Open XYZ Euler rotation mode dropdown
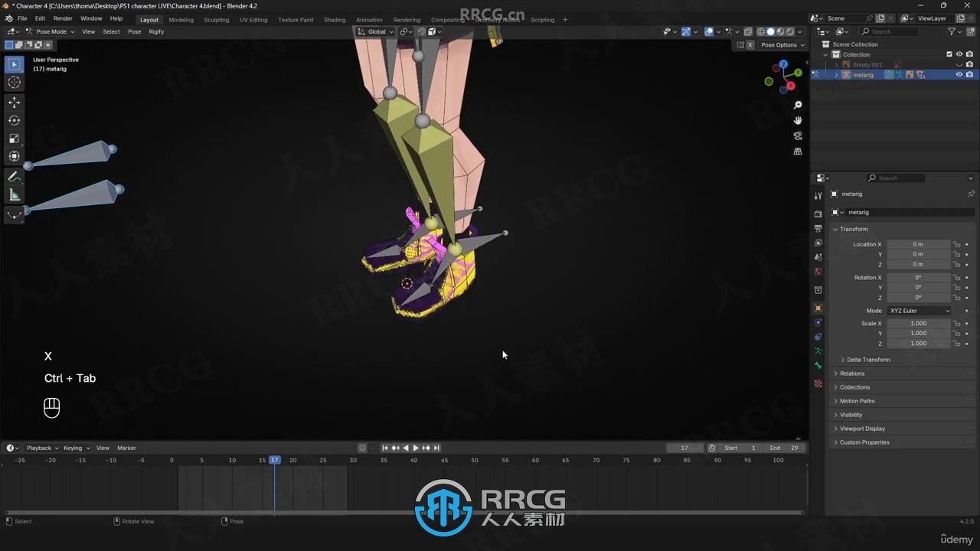This screenshot has width=980, height=551. point(919,311)
